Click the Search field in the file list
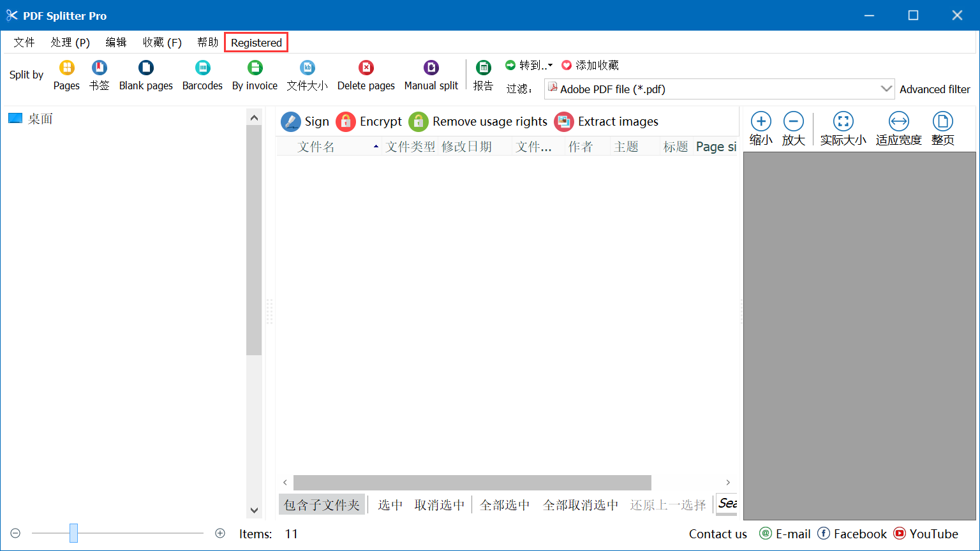Viewport: 980px width, 551px height. (x=727, y=503)
